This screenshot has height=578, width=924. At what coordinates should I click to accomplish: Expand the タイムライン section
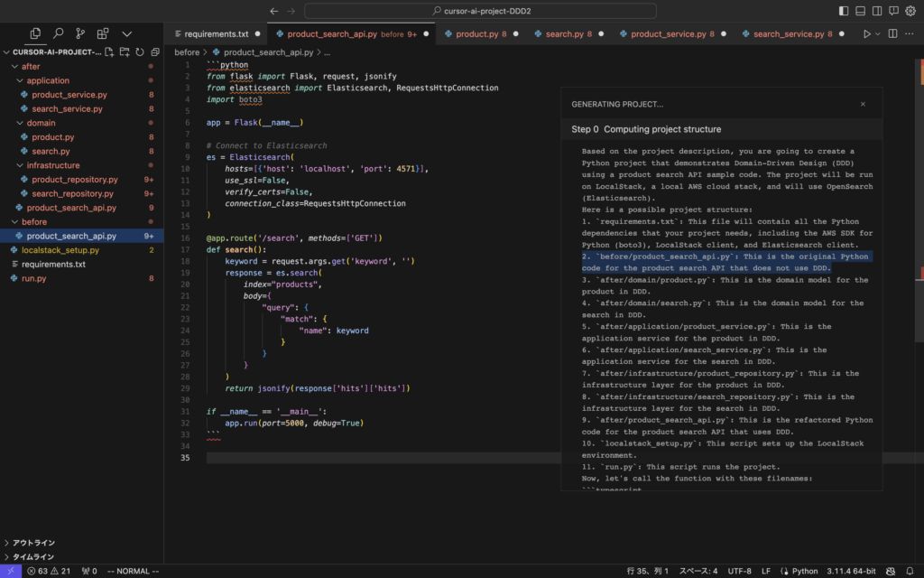click(x=82, y=556)
